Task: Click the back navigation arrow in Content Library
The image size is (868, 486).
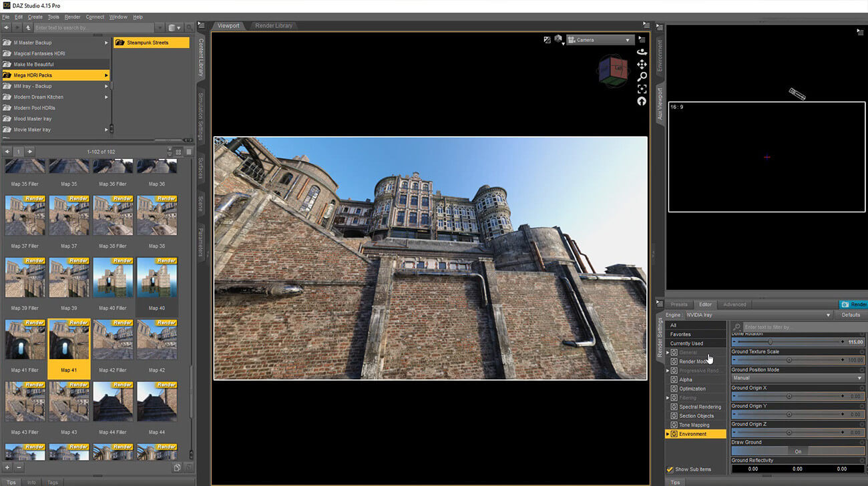Action: coord(6,27)
